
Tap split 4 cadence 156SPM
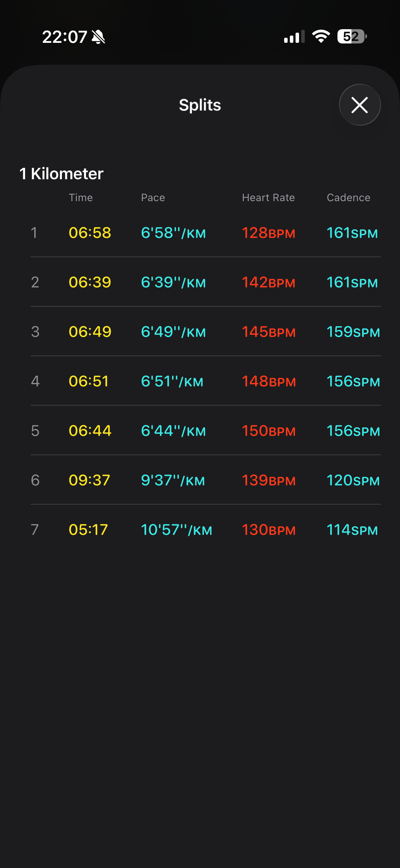coord(353,381)
